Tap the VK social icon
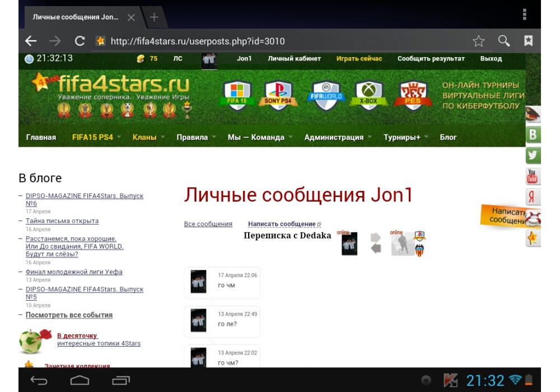The width and height of the screenshot is (560, 392). 533,134
